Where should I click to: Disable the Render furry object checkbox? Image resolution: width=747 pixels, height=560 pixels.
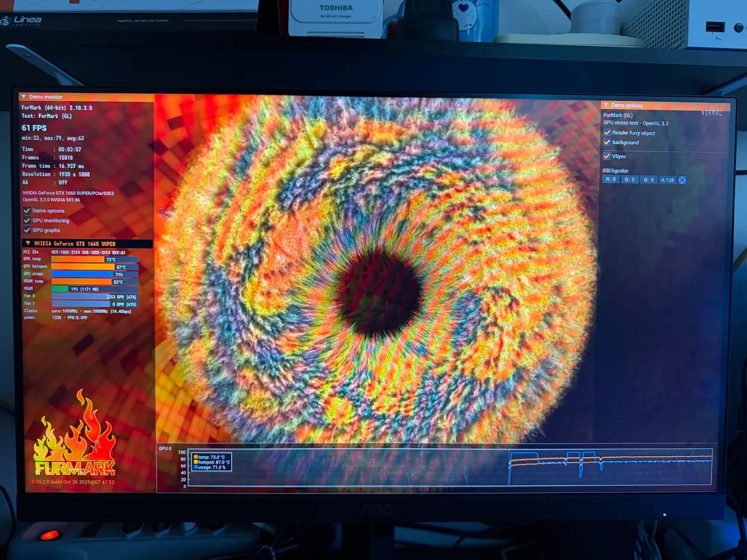pos(607,133)
